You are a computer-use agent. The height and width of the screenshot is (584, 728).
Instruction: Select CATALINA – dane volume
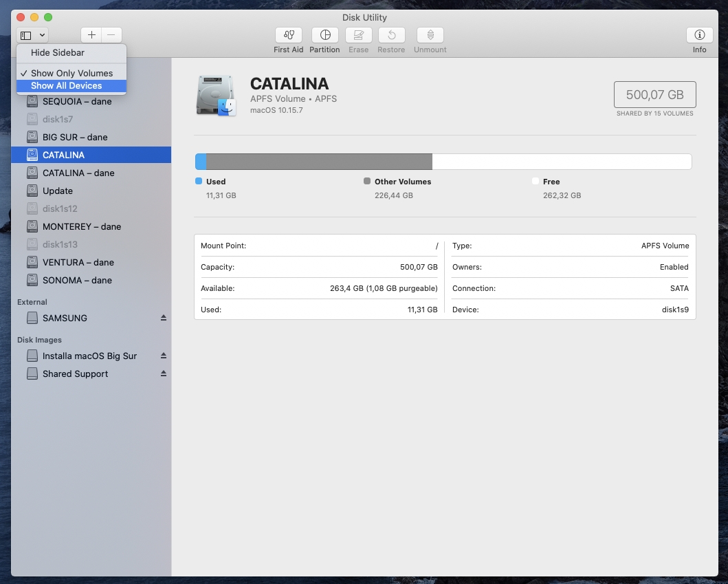[91, 173]
